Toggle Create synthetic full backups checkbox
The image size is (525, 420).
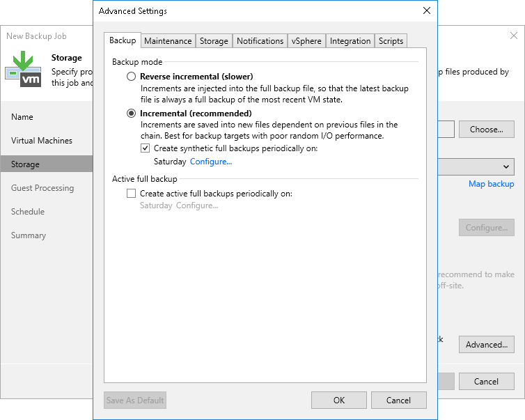145,148
